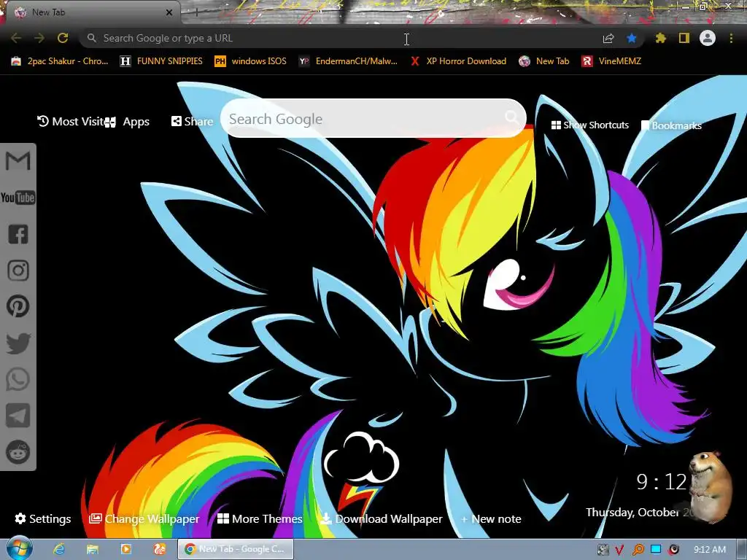This screenshot has height=560, width=747.
Task: Open More Themes
Action: pyautogui.click(x=260, y=518)
